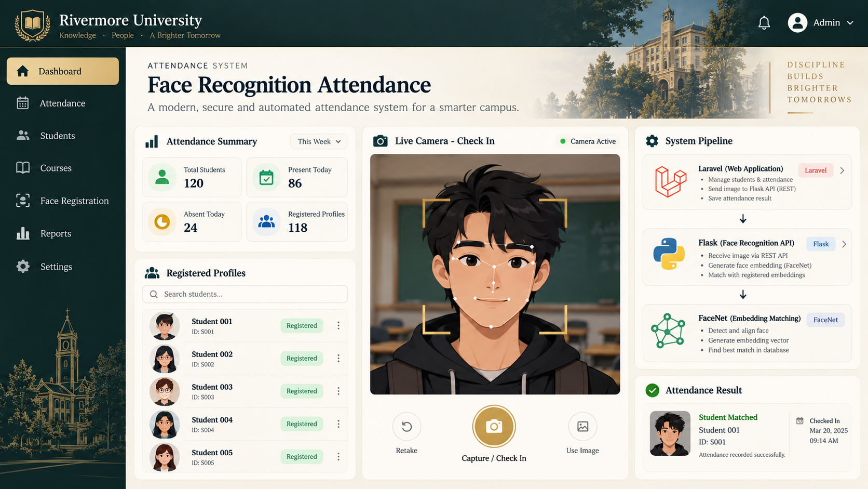Click the Live Camera header camera icon
The width and height of the screenshot is (868, 489).
[x=381, y=141]
